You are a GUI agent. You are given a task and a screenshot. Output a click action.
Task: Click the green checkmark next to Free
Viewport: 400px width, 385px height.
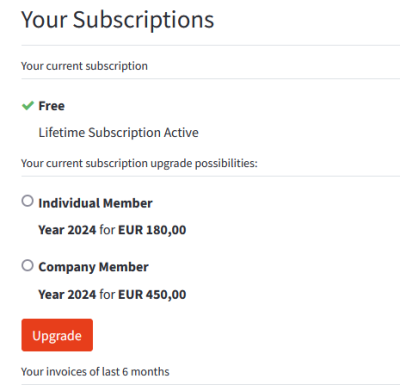(28, 106)
